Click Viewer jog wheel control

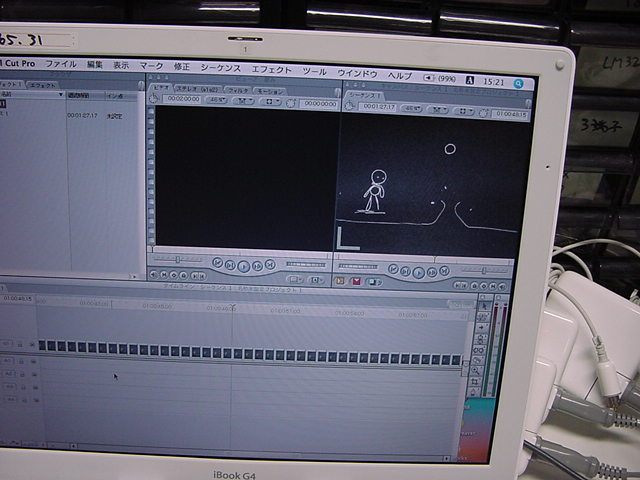coord(305,264)
